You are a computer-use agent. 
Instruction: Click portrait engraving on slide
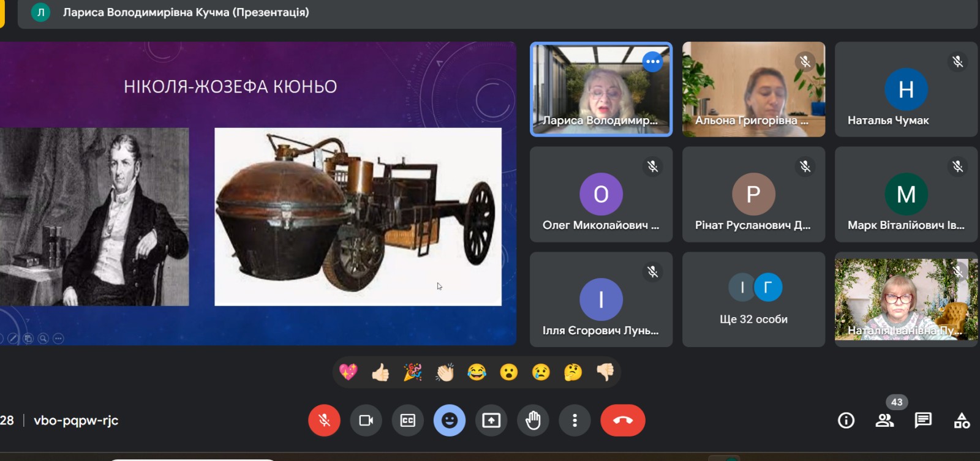[94, 217]
